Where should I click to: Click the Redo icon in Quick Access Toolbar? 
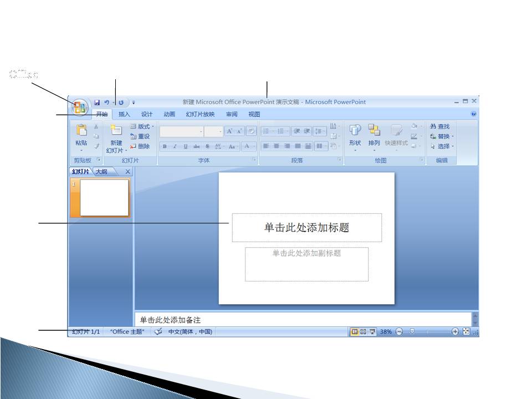click(121, 103)
